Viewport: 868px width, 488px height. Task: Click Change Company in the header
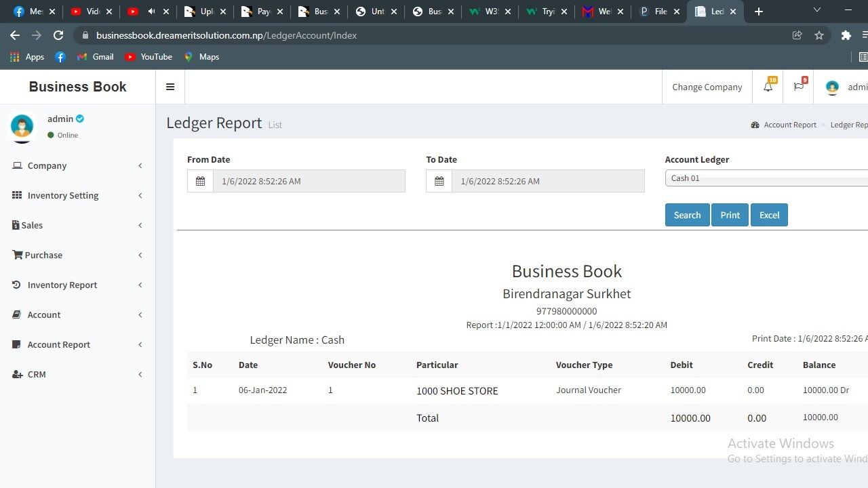(x=707, y=87)
